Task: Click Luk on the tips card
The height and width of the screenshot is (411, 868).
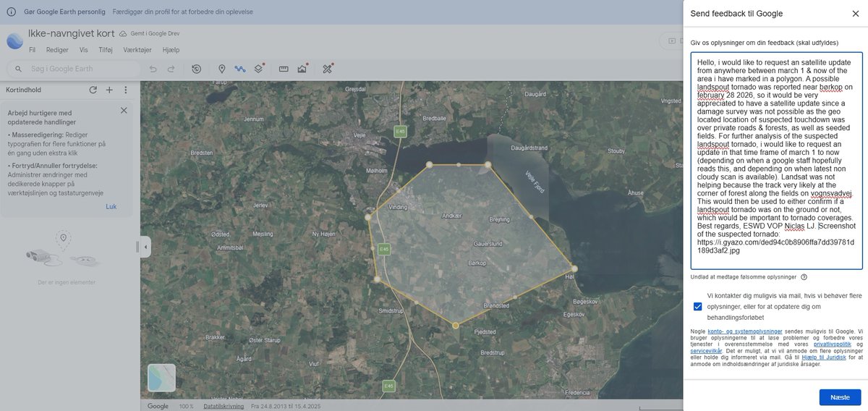Action: click(111, 206)
